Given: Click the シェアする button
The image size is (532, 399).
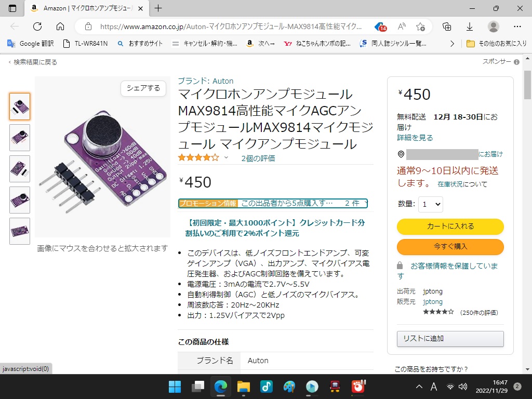Looking at the screenshot, I should pyautogui.click(x=143, y=88).
